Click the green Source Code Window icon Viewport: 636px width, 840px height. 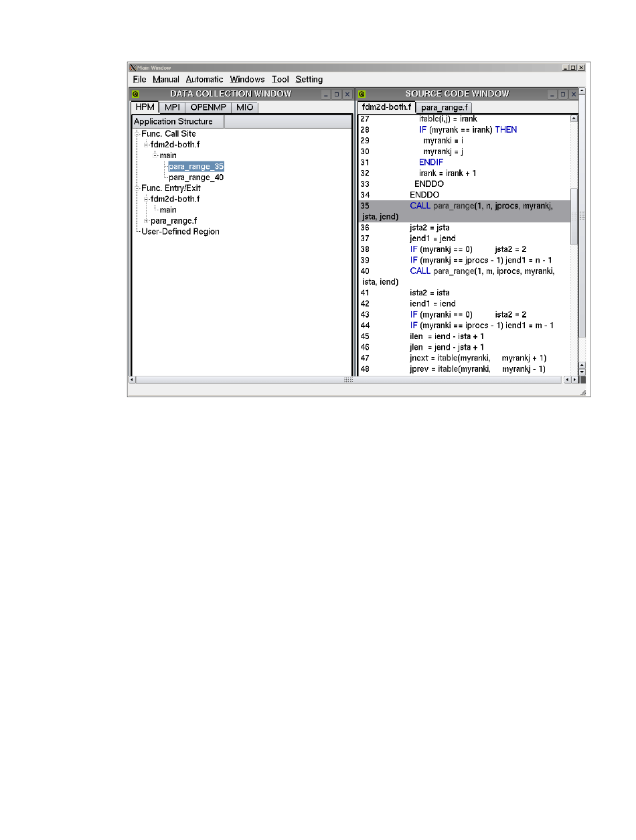pos(362,95)
